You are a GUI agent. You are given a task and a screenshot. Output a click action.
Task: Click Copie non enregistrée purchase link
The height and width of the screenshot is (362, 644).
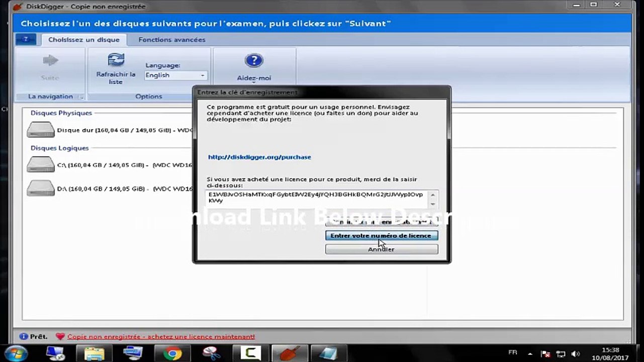point(161,336)
